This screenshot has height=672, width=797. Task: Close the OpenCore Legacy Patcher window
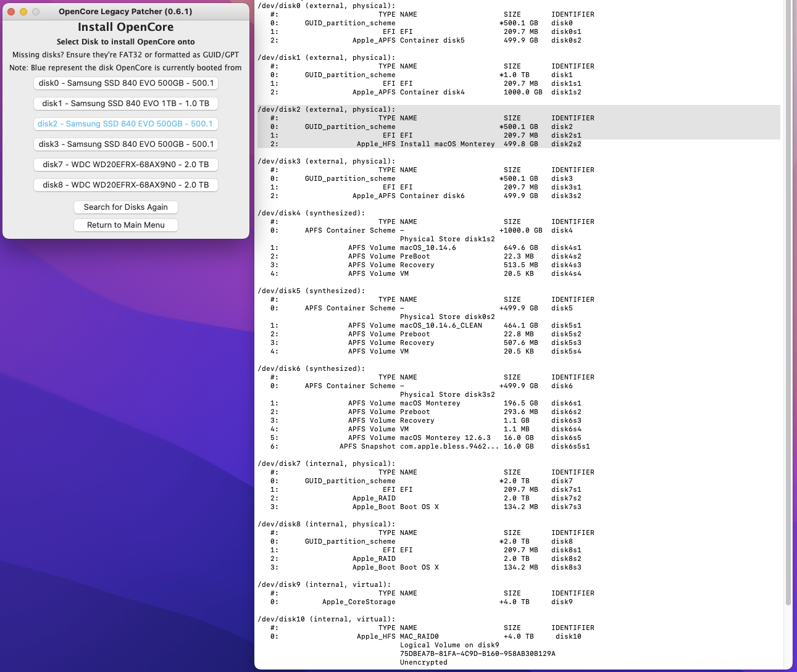pyautogui.click(x=11, y=12)
